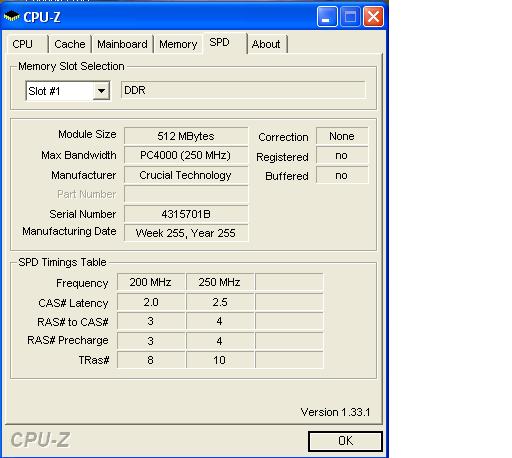Click the OK button

345,441
